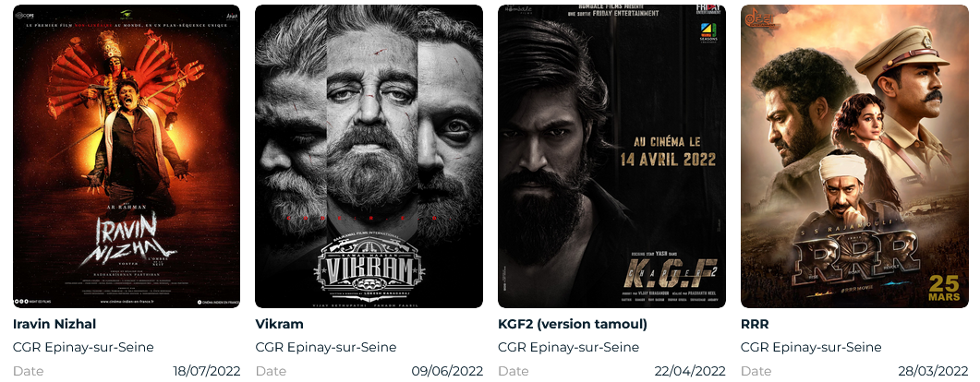This screenshot has width=980, height=382.
Task: Click the date 22/04/2022
Action: tap(690, 371)
